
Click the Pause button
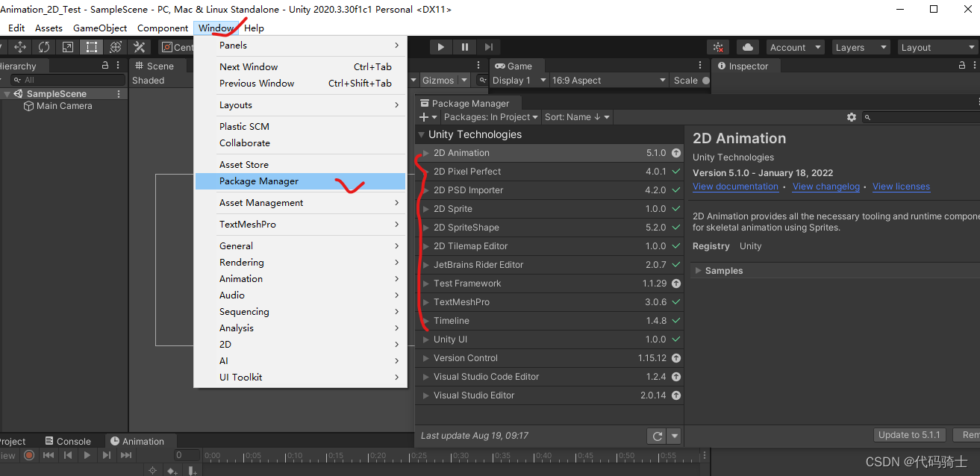(x=465, y=47)
